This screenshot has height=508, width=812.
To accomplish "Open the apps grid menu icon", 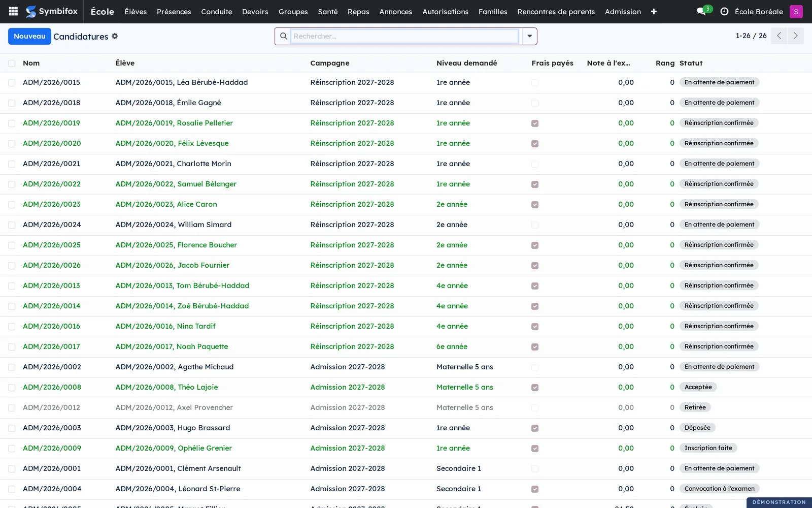I will (13, 11).
